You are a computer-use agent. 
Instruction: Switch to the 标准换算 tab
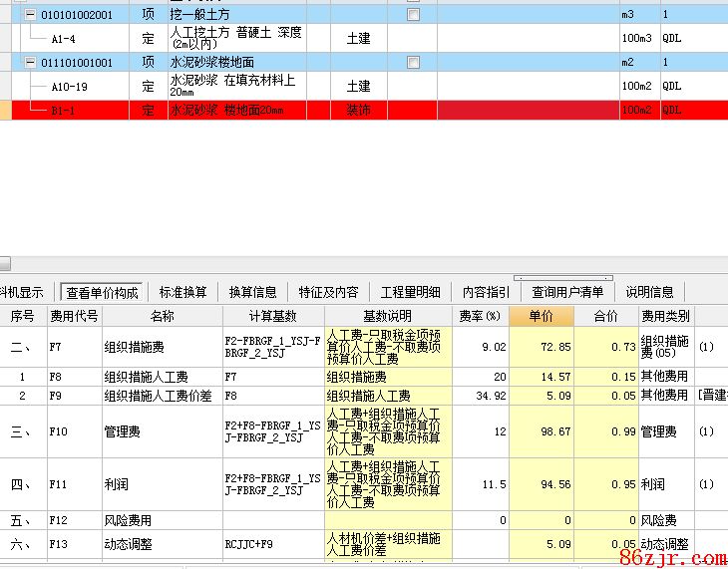click(182, 292)
